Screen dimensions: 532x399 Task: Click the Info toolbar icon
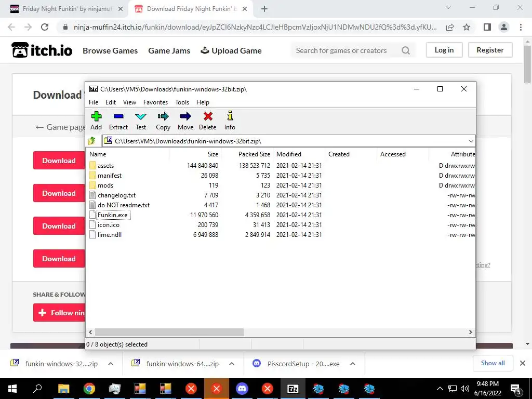click(x=230, y=116)
